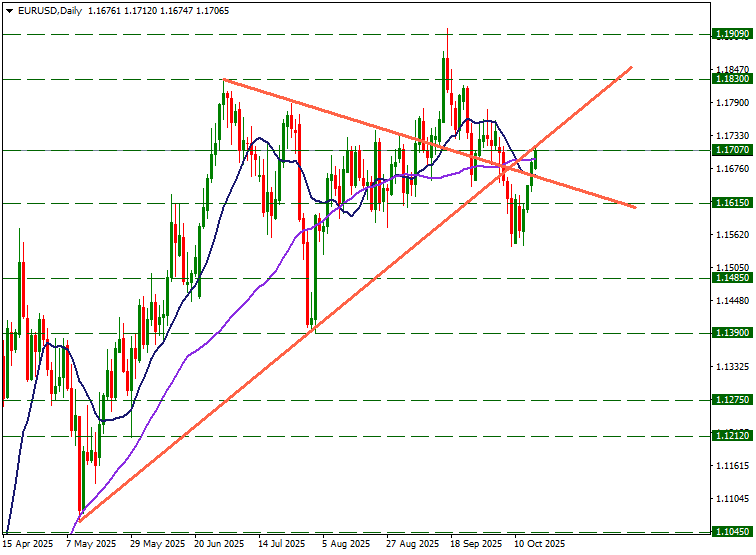756x555 pixels.
Task: Select the 20 Jun 2025 date label
Action: pyautogui.click(x=219, y=545)
